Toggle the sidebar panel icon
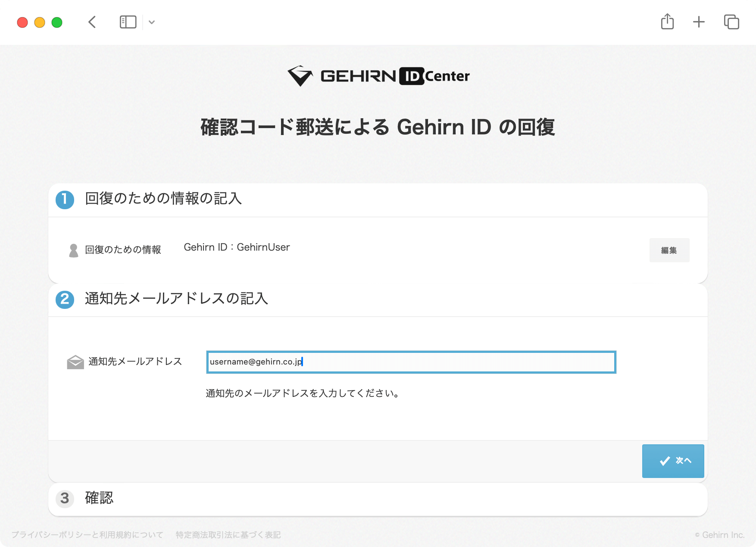The width and height of the screenshot is (756, 547). [128, 22]
